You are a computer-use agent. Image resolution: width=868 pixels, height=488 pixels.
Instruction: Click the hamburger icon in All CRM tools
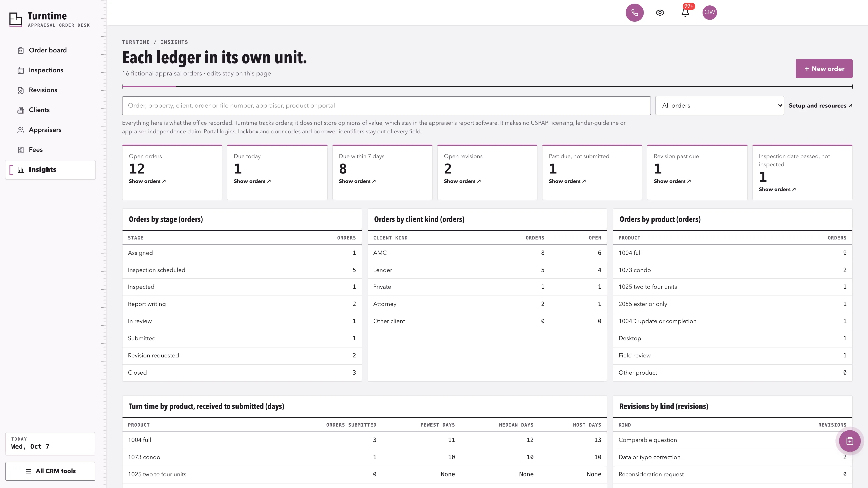coord(29,471)
